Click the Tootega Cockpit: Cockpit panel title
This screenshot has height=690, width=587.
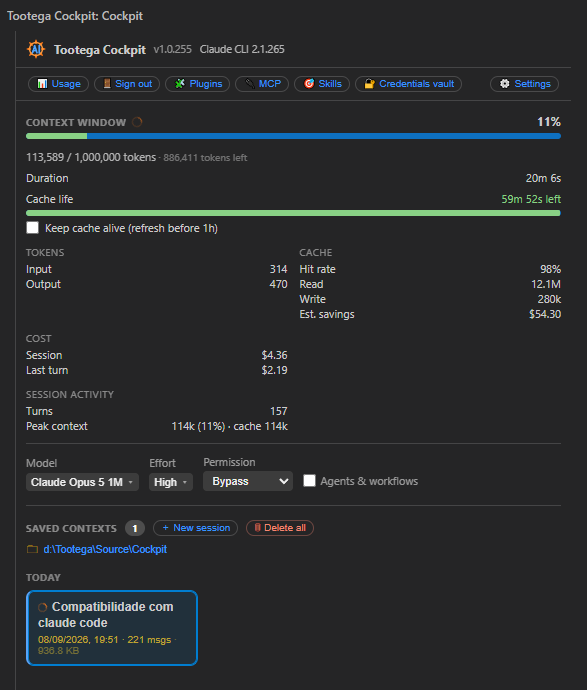[75, 16]
